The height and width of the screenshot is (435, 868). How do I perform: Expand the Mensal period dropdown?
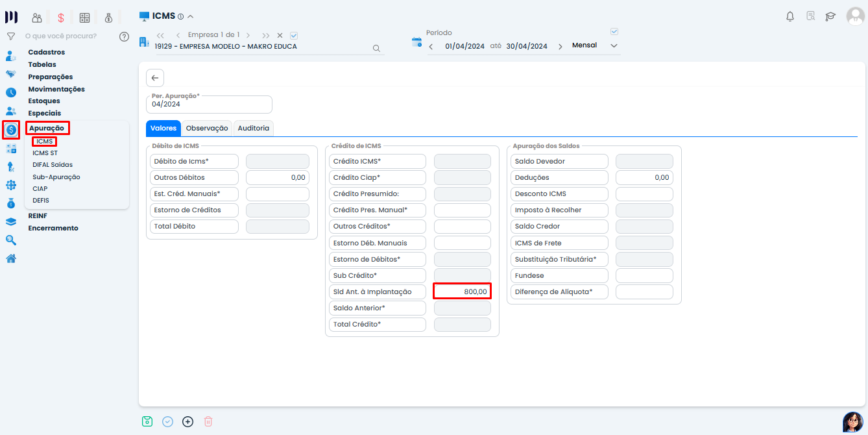coord(614,46)
